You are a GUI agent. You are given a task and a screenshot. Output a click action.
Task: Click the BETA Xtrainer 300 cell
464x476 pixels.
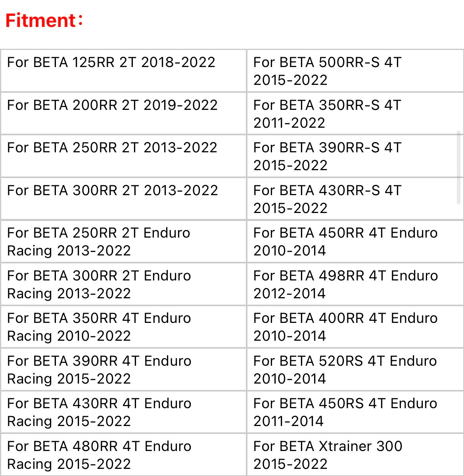355,455
